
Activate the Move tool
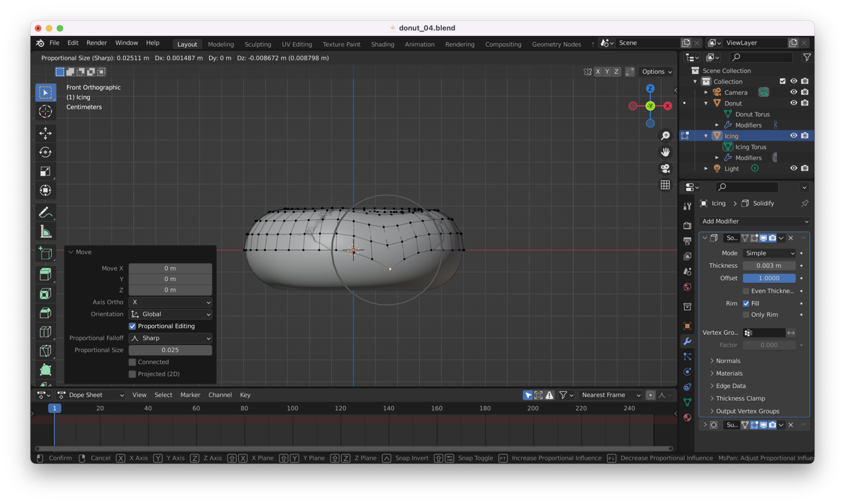[46, 133]
